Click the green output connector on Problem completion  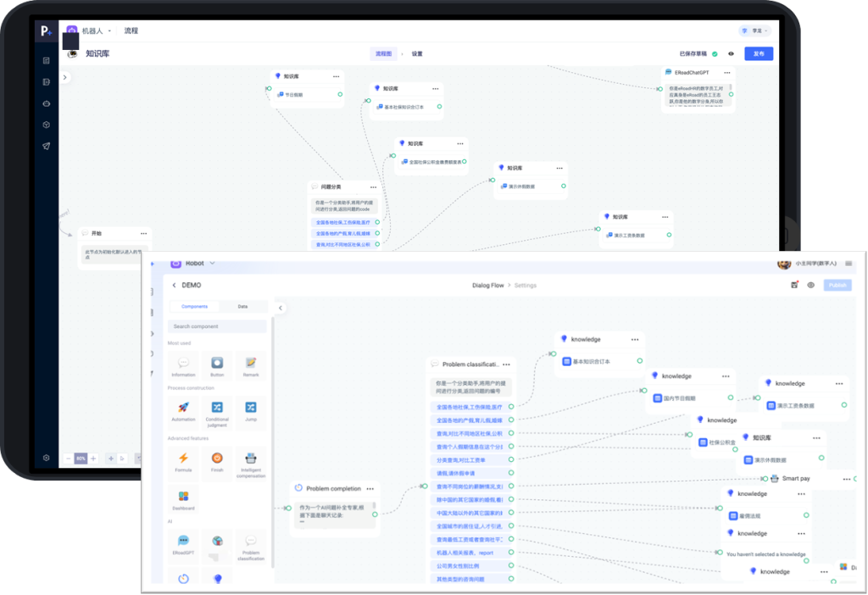tap(375, 514)
